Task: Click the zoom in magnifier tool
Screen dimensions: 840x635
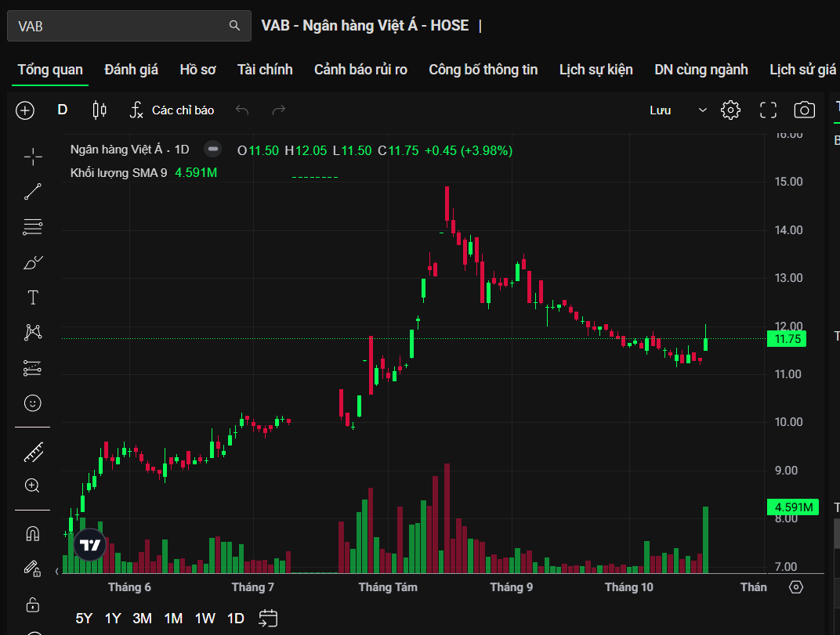Action: (33, 485)
